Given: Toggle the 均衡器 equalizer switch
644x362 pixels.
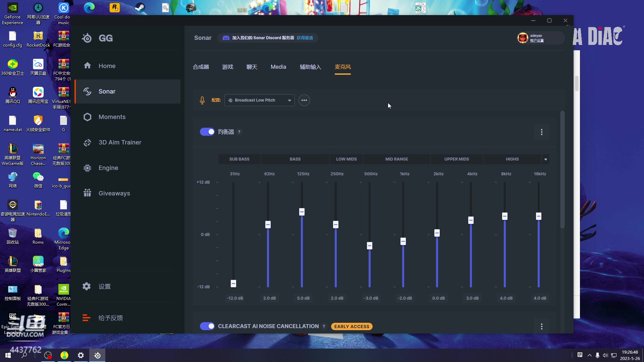Looking at the screenshot, I should pos(207,132).
